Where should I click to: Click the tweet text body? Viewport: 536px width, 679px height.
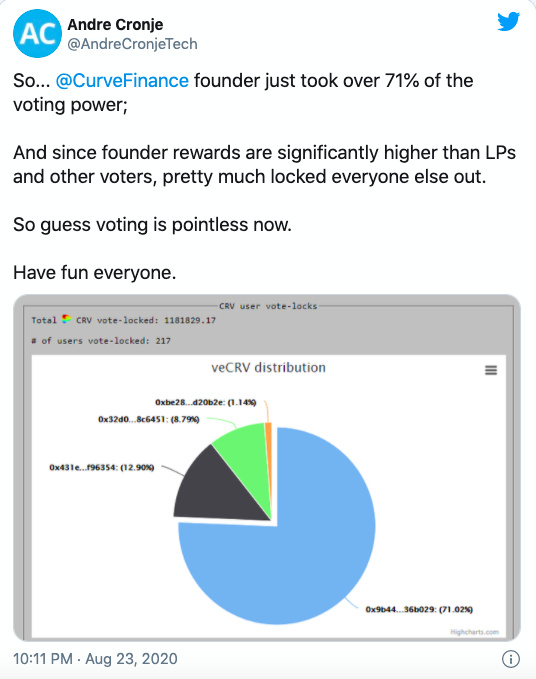point(264,177)
